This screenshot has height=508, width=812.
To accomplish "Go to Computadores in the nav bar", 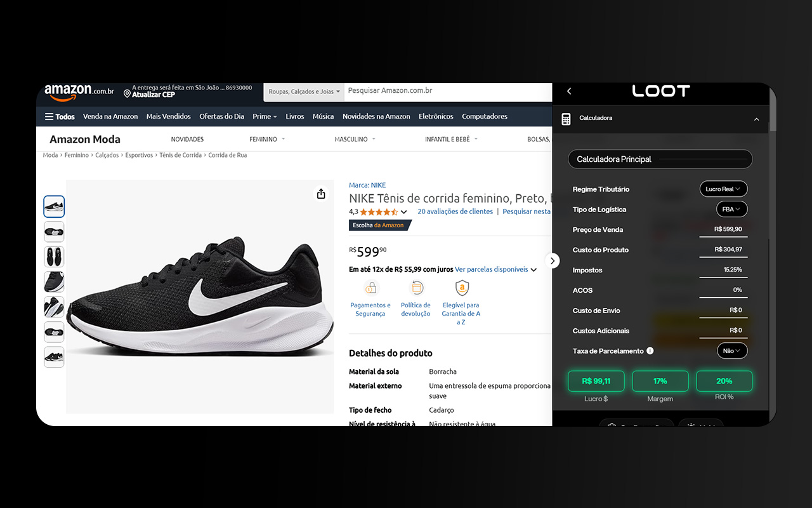I will point(485,116).
